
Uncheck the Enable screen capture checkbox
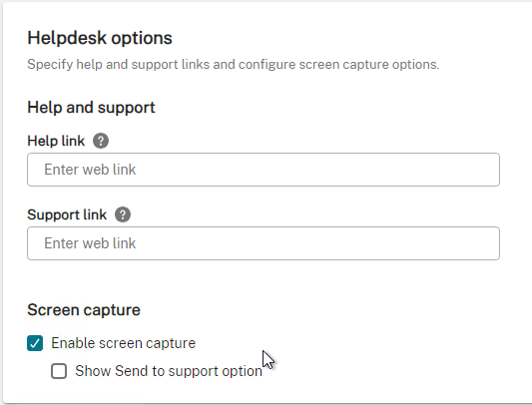click(35, 343)
